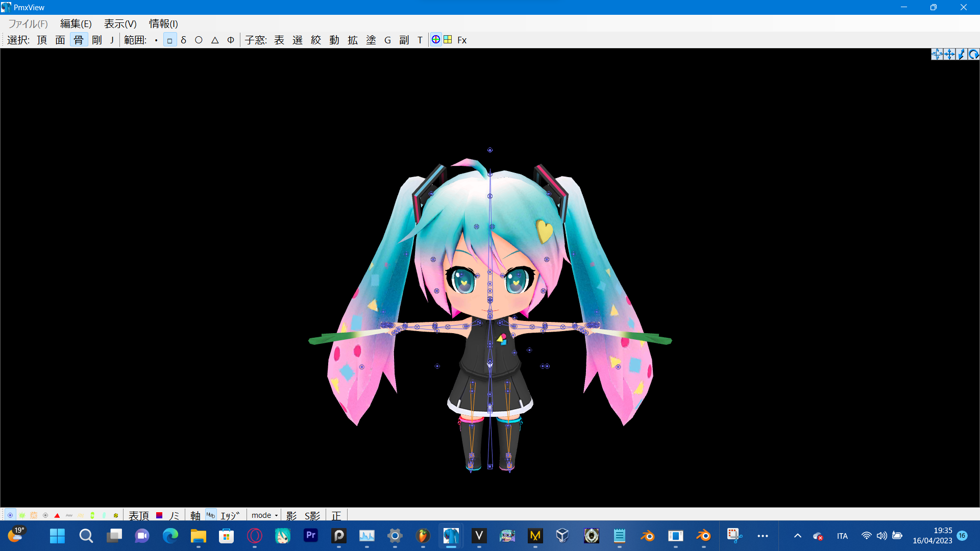980x551 pixels.
Task: Open the 動 sub-window
Action: pyautogui.click(x=334, y=40)
